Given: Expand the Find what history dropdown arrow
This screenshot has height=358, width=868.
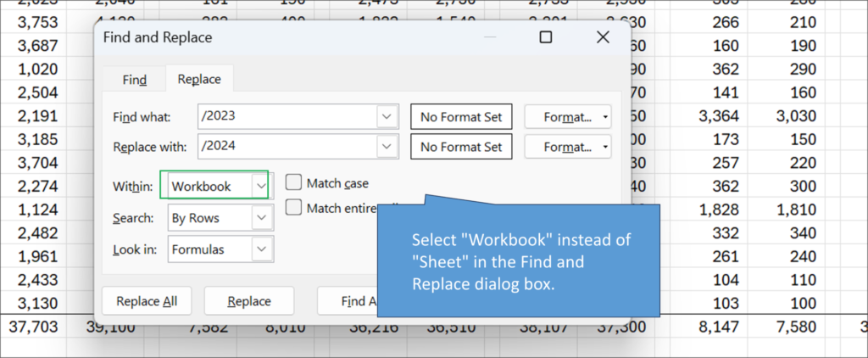Looking at the screenshot, I should (387, 117).
